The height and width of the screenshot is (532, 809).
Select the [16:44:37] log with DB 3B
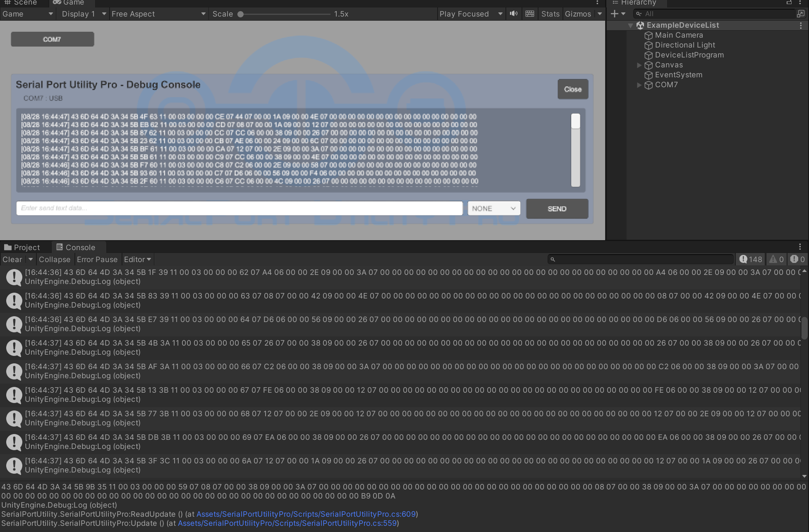tap(400, 442)
